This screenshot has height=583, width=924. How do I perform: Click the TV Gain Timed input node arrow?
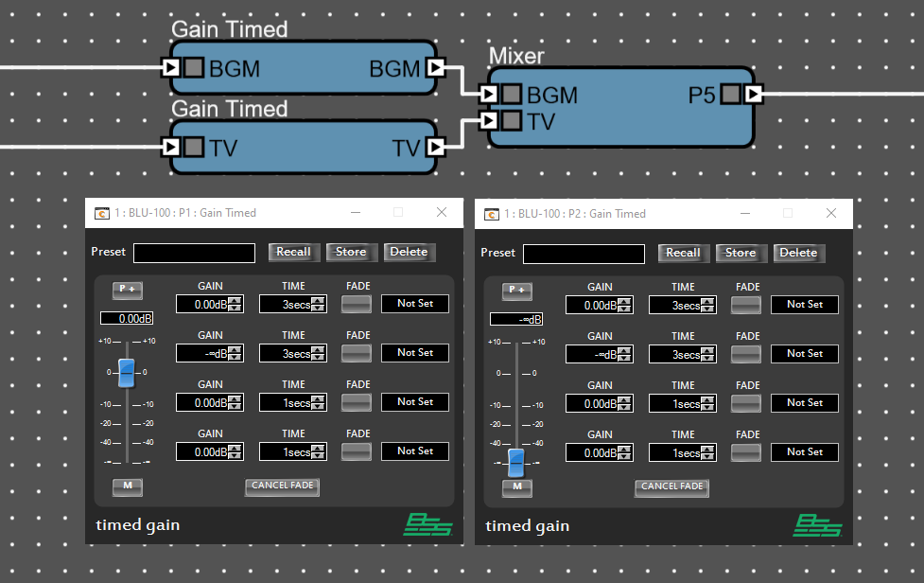click(x=171, y=147)
